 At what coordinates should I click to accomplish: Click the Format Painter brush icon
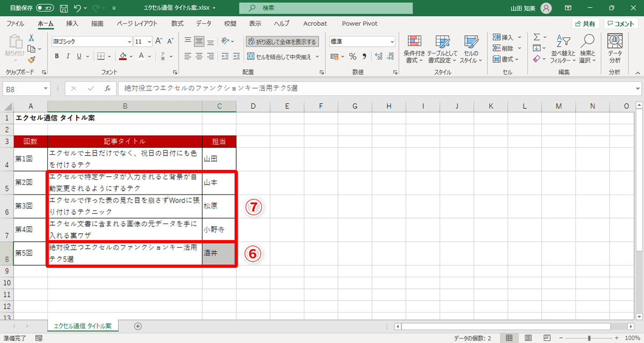(x=31, y=60)
